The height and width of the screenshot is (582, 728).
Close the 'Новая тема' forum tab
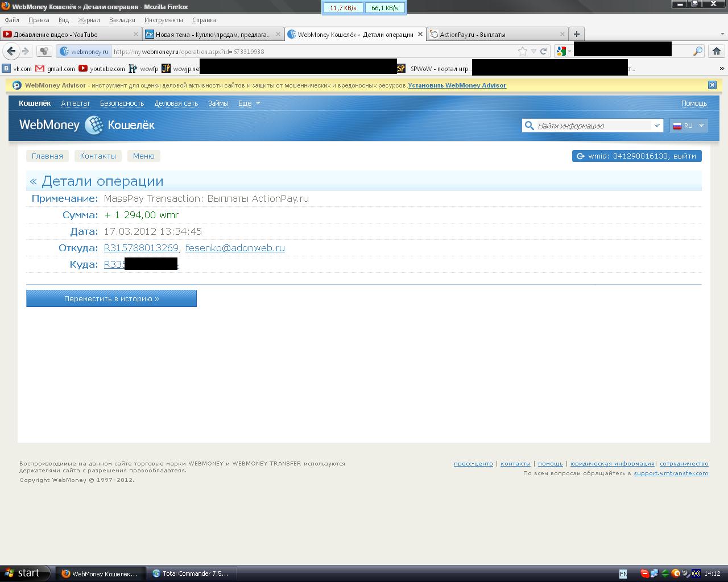pos(278,34)
